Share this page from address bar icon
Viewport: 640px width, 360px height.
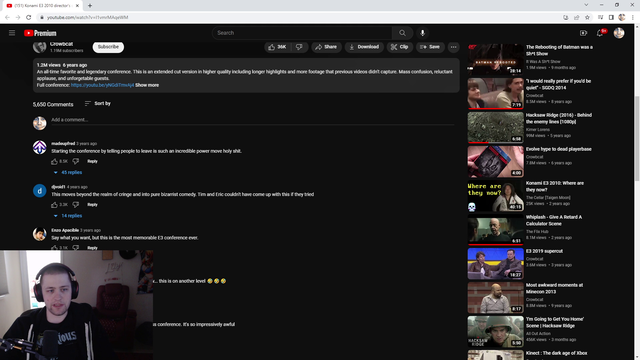point(576,18)
